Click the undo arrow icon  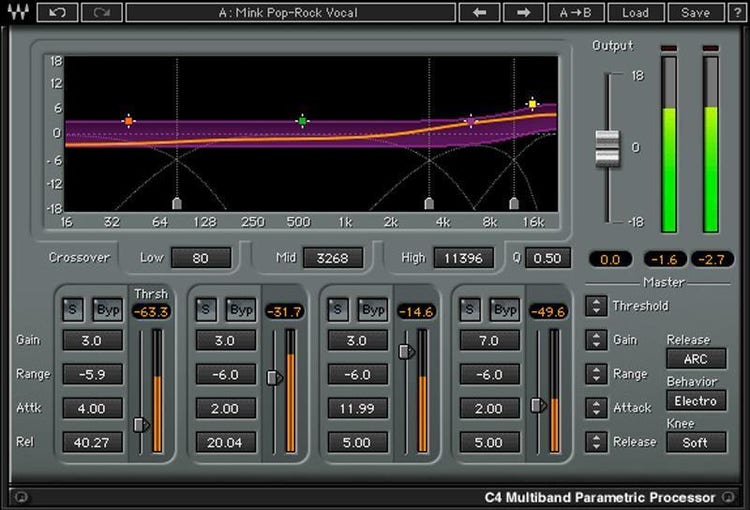59,13
